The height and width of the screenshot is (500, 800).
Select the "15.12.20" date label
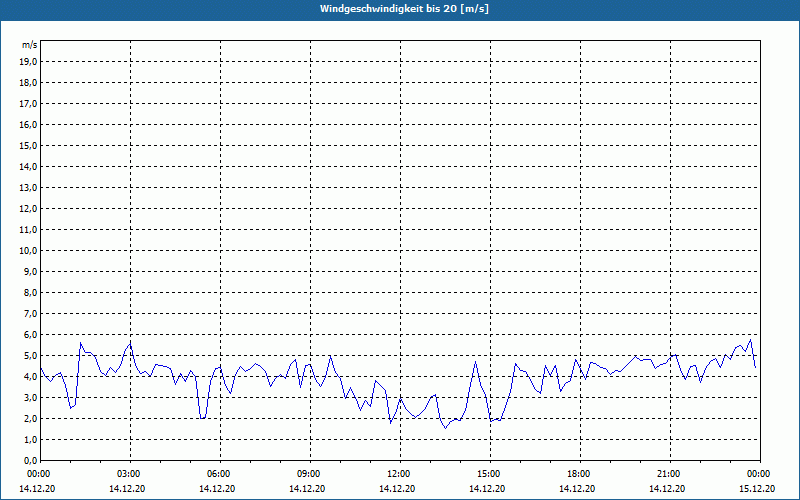[757, 489]
